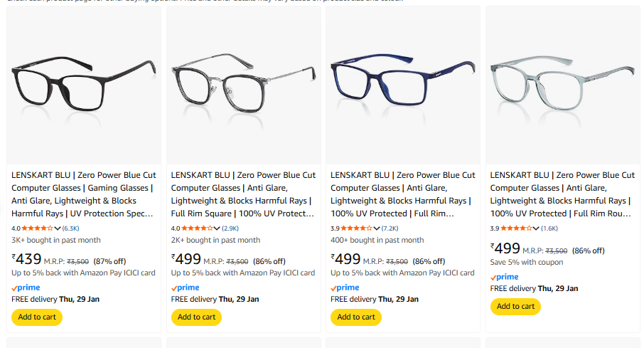Open the black-frame glasses product image

84,85
